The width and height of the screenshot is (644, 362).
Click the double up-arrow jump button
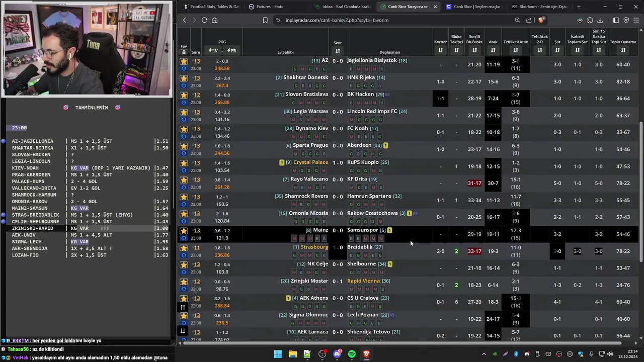coord(183,307)
